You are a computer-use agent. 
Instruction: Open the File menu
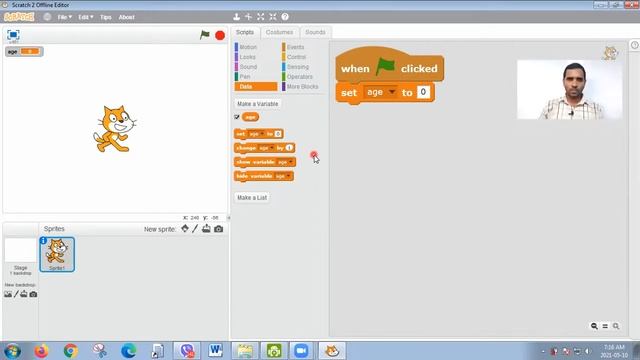point(64,17)
